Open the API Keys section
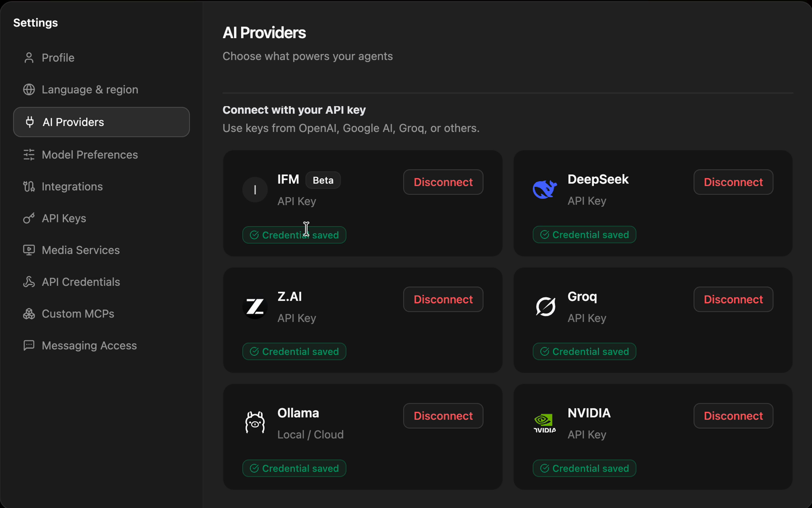 [x=101, y=218]
